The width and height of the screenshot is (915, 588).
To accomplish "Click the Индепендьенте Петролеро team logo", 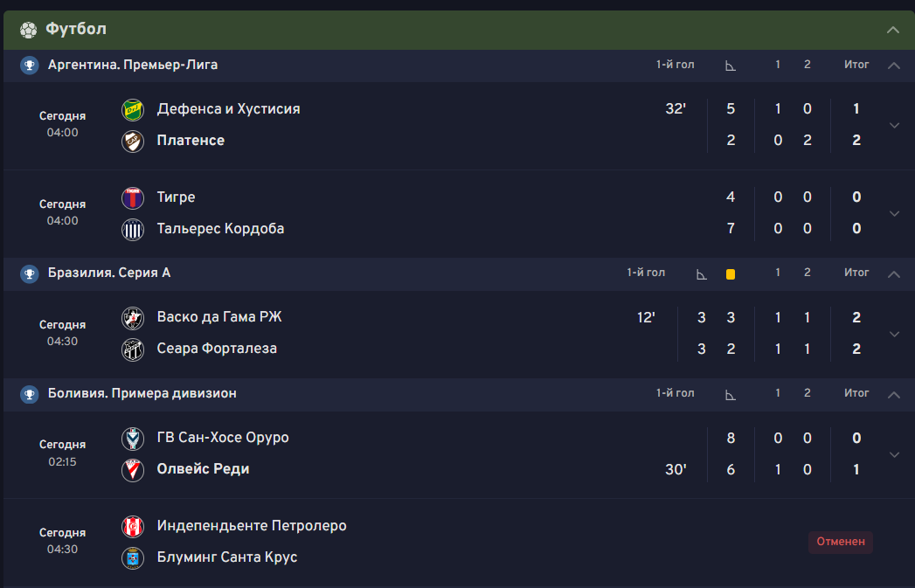I will click(x=133, y=527).
